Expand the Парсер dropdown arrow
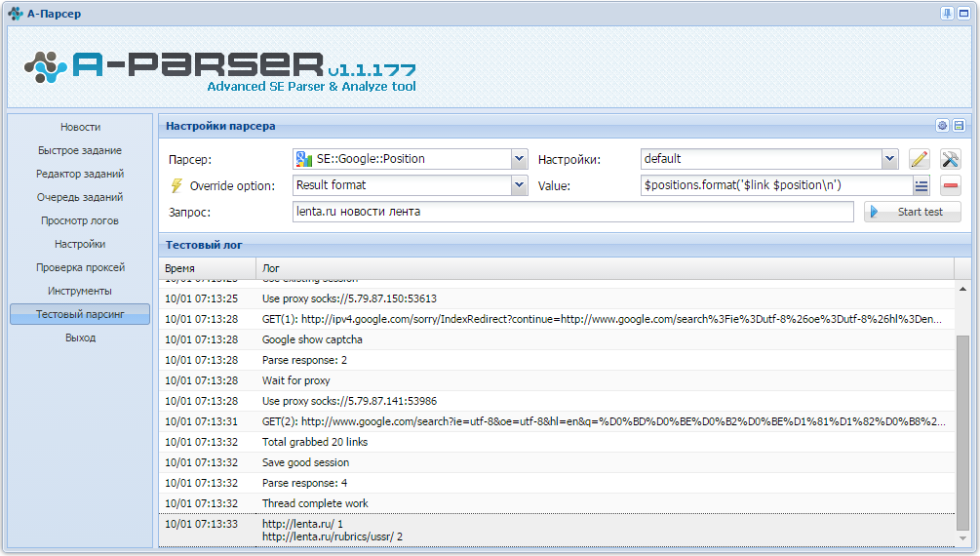The image size is (980, 556). (519, 159)
